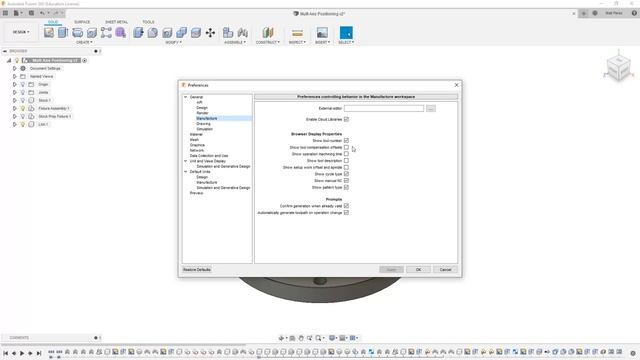Expand Origin folder in browser
The height and width of the screenshot is (360, 640).
click(x=15, y=84)
